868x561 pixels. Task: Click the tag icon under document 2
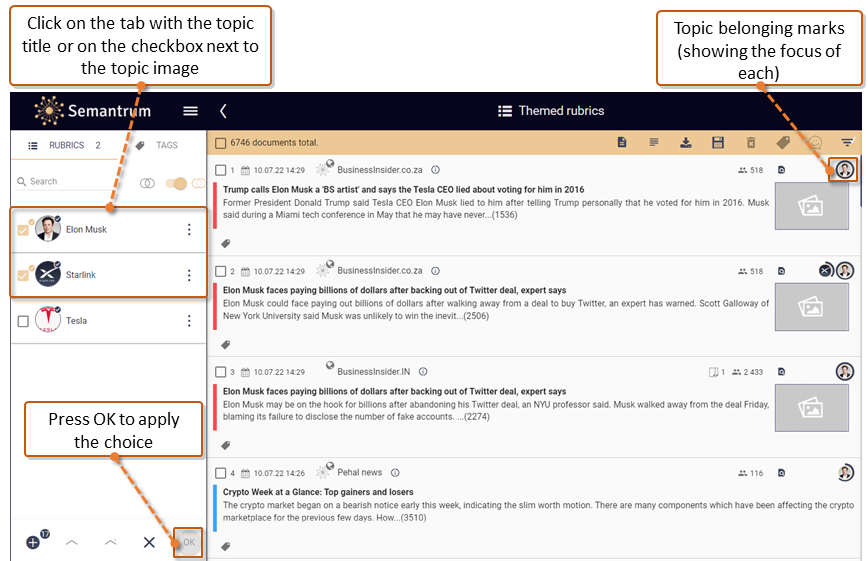coord(226,345)
